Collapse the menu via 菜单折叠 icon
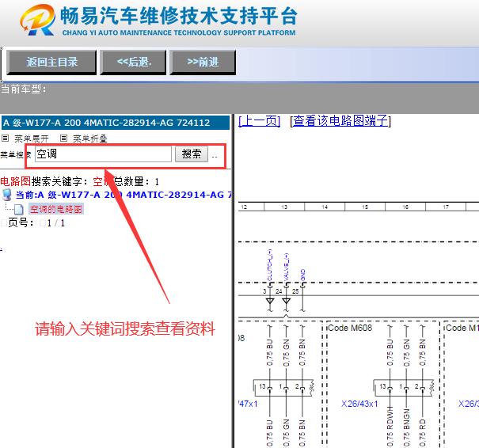Viewport: 479px width, 448px height. [x=63, y=139]
